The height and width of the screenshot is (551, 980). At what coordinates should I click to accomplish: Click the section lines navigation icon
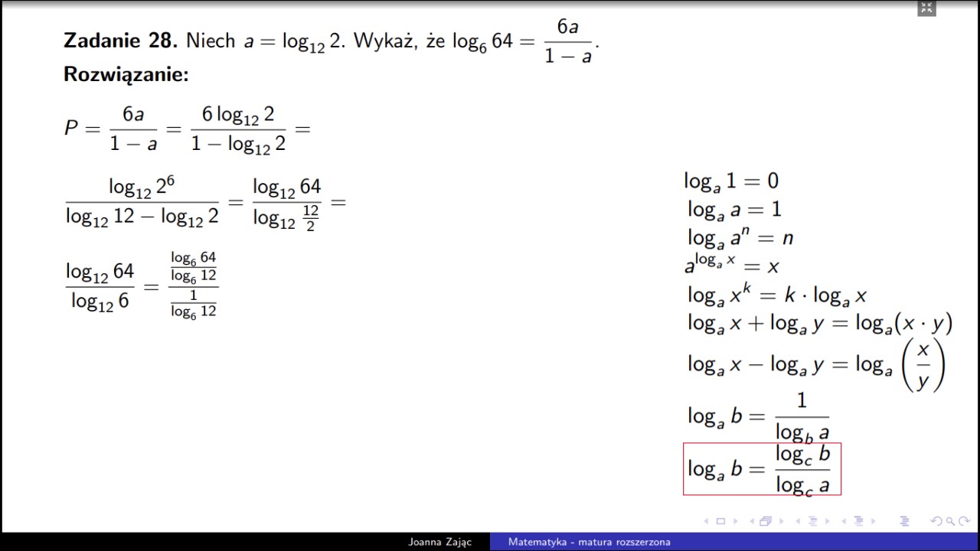tap(858, 521)
